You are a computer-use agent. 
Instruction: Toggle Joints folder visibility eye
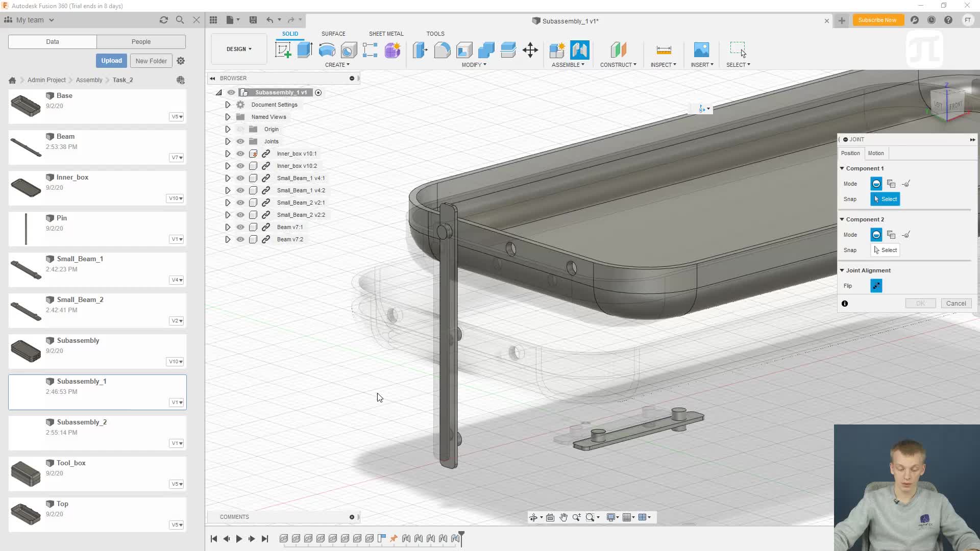click(x=240, y=141)
